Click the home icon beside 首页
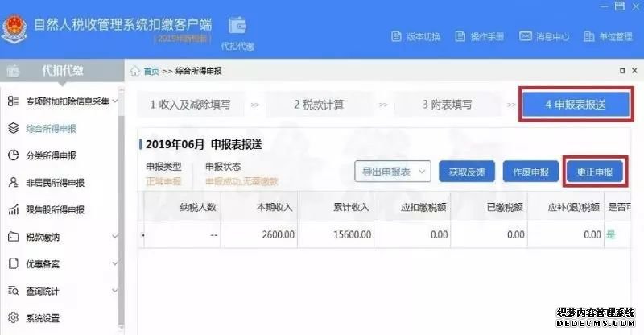Screen dimensions: 644x335 point(135,71)
